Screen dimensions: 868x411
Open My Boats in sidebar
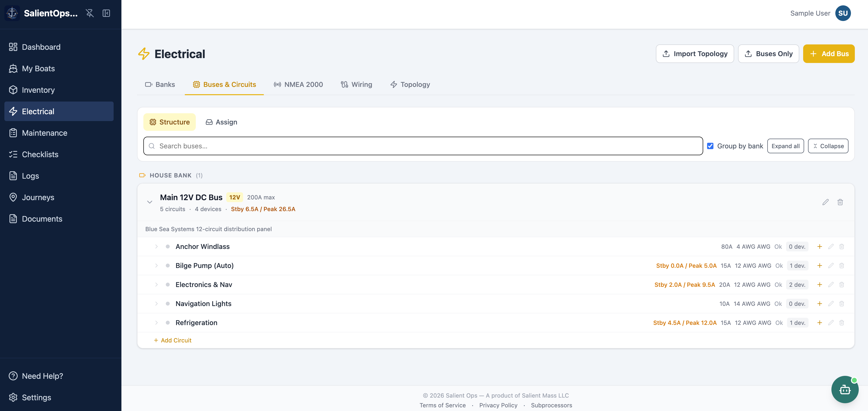59,68
